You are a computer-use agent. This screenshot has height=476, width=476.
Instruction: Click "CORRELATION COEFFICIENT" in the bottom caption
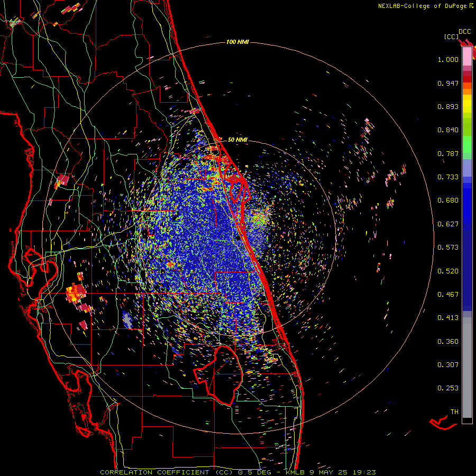[x=154, y=472]
